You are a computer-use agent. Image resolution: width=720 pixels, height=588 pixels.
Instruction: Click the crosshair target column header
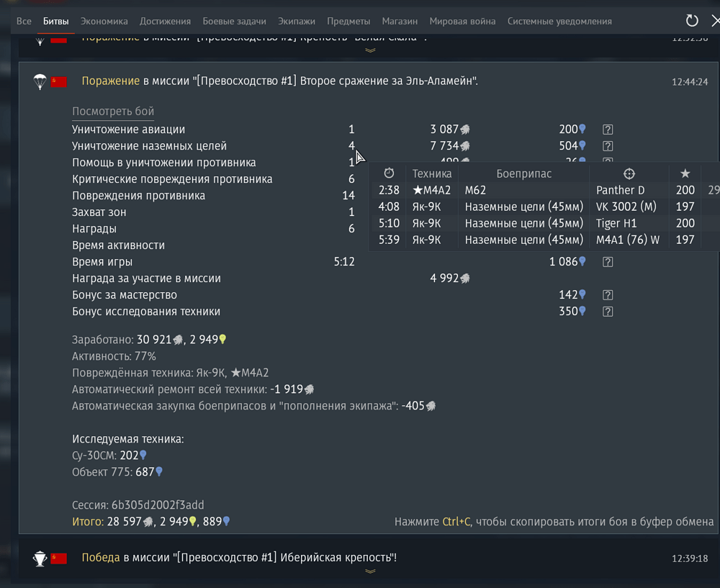point(629,173)
